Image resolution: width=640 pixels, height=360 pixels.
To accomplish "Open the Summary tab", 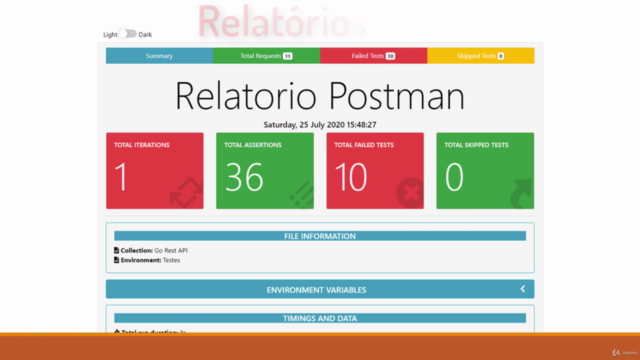I will [159, 56].
